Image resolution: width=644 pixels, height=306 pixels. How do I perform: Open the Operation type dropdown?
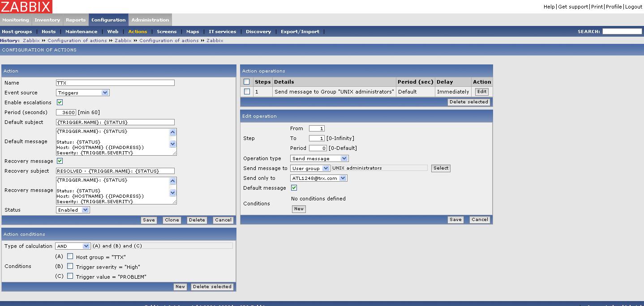(319, 158)
